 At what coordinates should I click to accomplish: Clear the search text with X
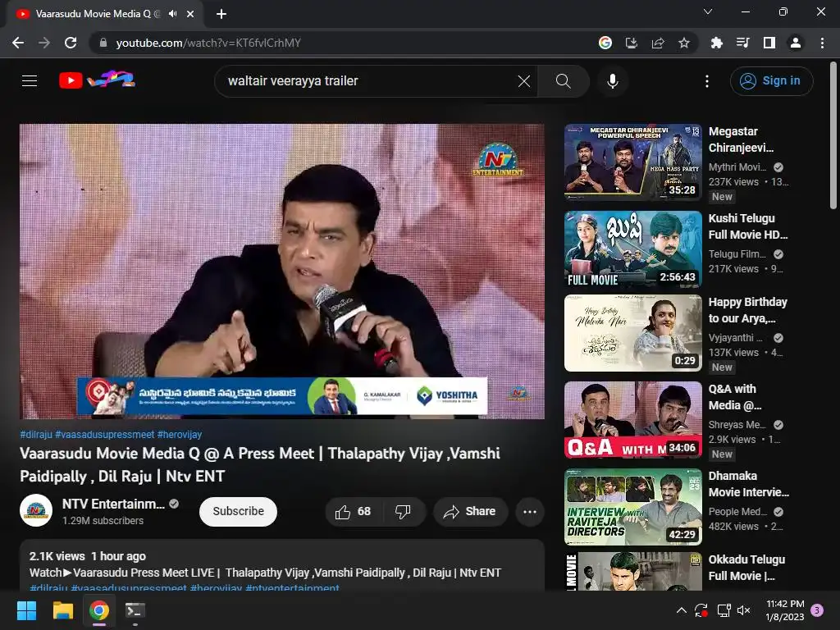524,81
